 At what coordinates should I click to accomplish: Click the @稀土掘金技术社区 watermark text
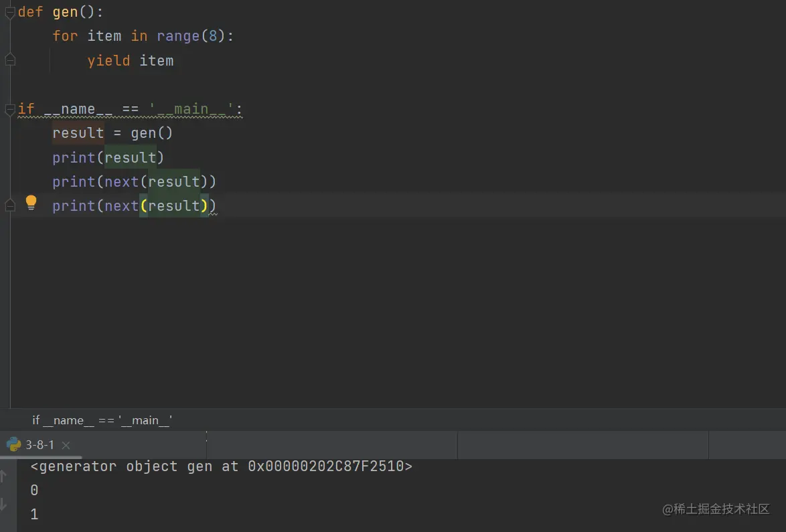tap(715, 509)
